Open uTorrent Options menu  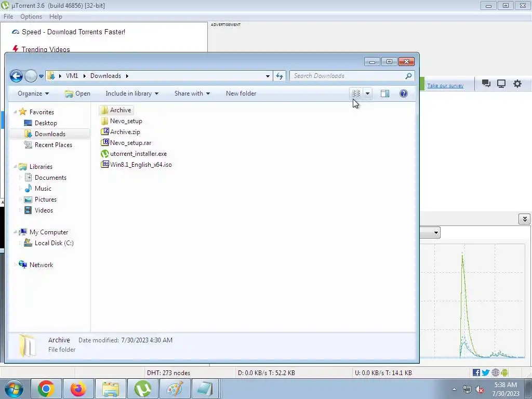click(31, 17)
